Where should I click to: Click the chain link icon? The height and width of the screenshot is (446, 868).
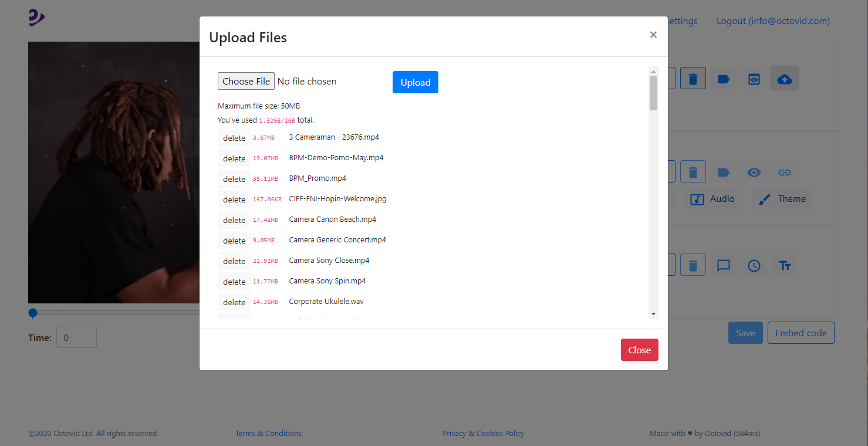click(785, 172)
